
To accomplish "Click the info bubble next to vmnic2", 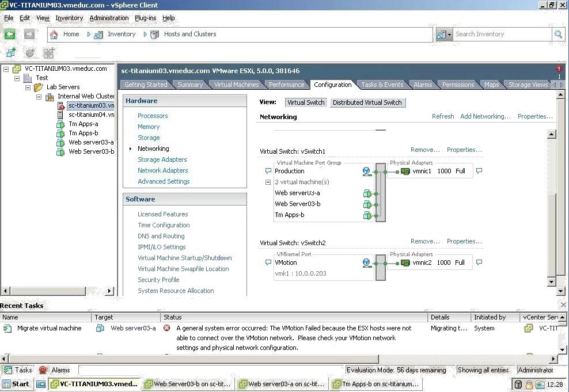I will (x=479, y=262).
